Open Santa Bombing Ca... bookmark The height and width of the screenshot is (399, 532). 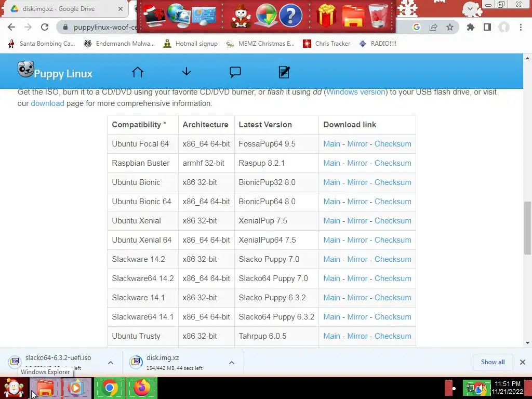pyautogui.click(x=42, y=44)
